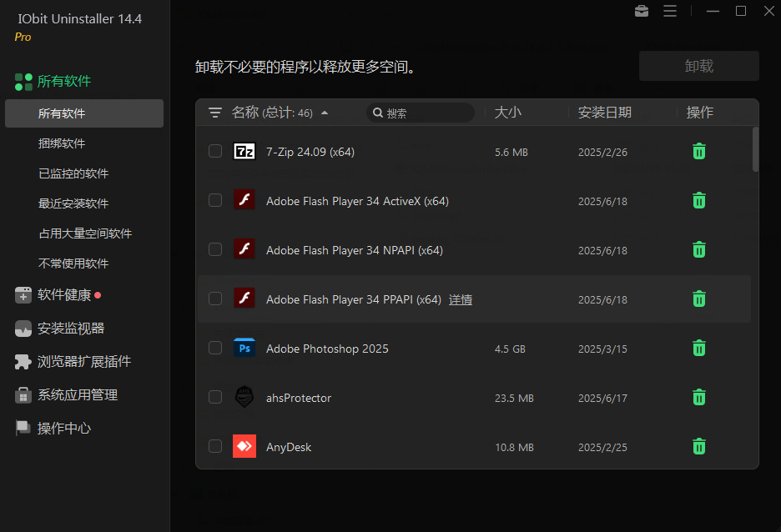Image resolution: width=781 pixels, height=532 pixels.
Task: Select 所有软件 sub-item in sidebar
Action: click(x=84, y=113)
